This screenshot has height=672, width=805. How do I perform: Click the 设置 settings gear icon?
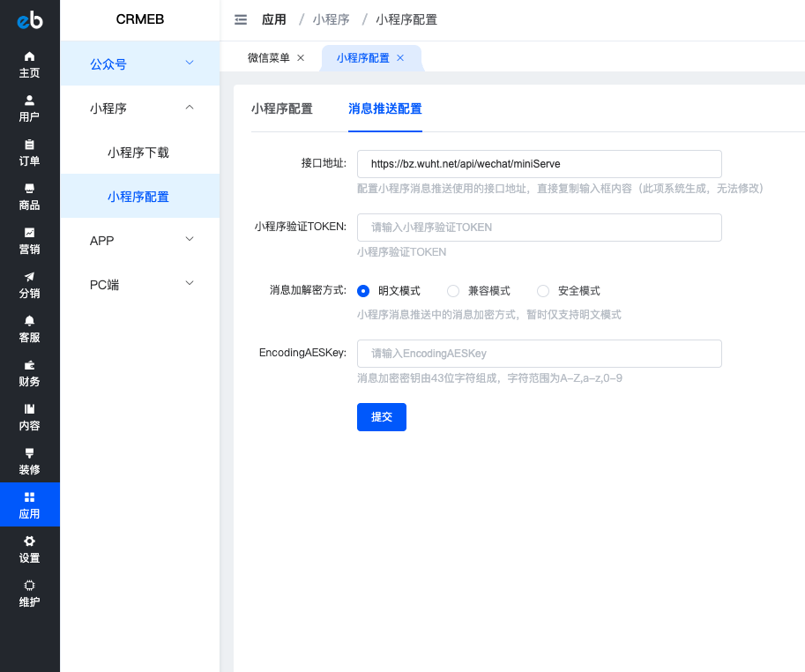click(x=30, y=541)
